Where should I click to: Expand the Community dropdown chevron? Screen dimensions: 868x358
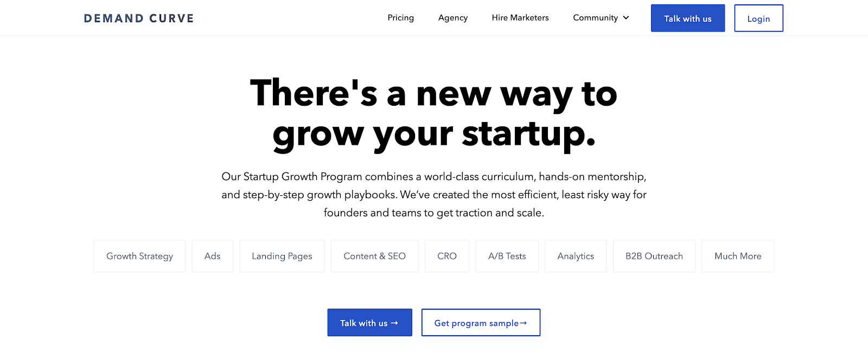626,18
